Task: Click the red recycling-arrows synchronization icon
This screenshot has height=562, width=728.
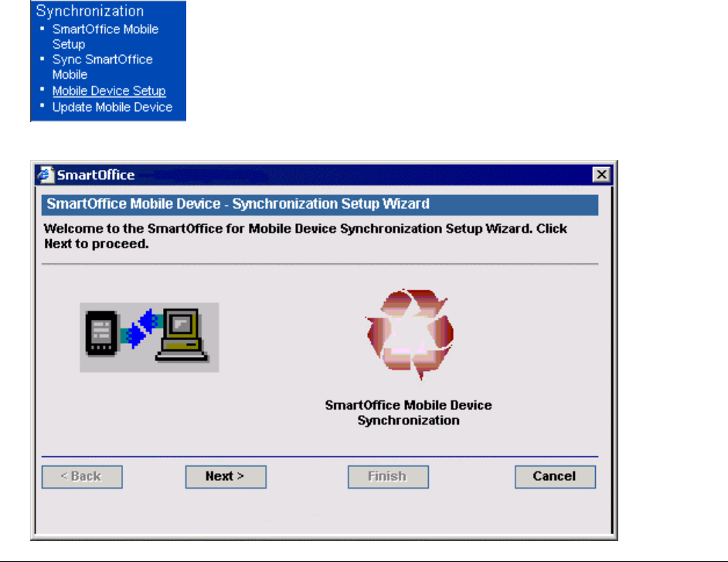Action: (x=410, y=334)
